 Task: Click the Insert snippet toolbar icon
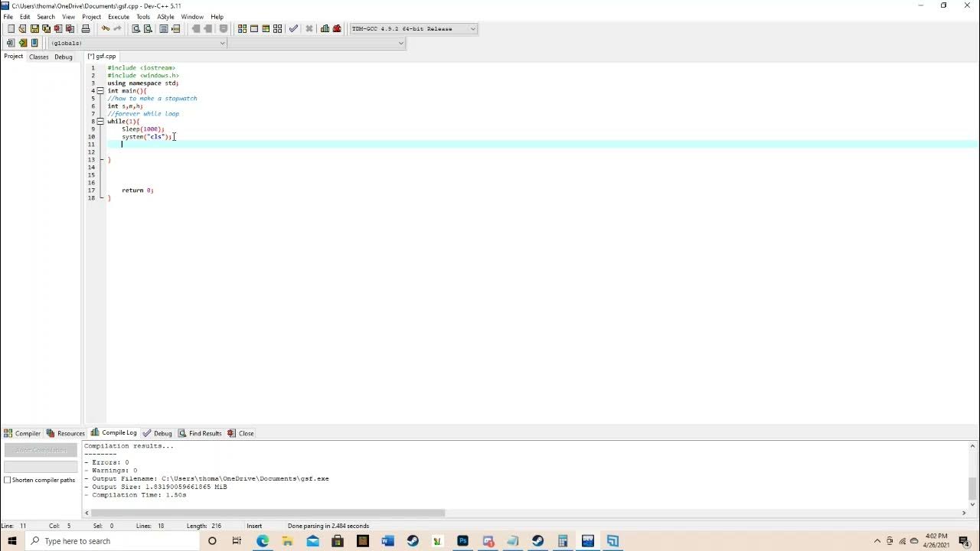tap(11, 43)
